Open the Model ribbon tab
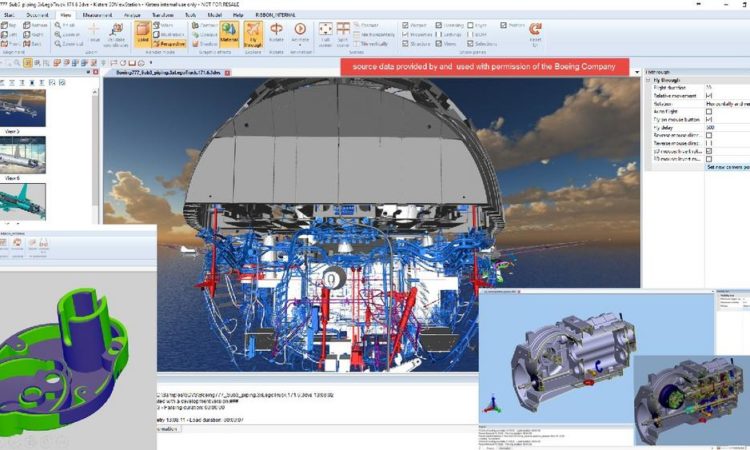Image resolution: width=750 pixels, height=450 pixels. point(214,15)
